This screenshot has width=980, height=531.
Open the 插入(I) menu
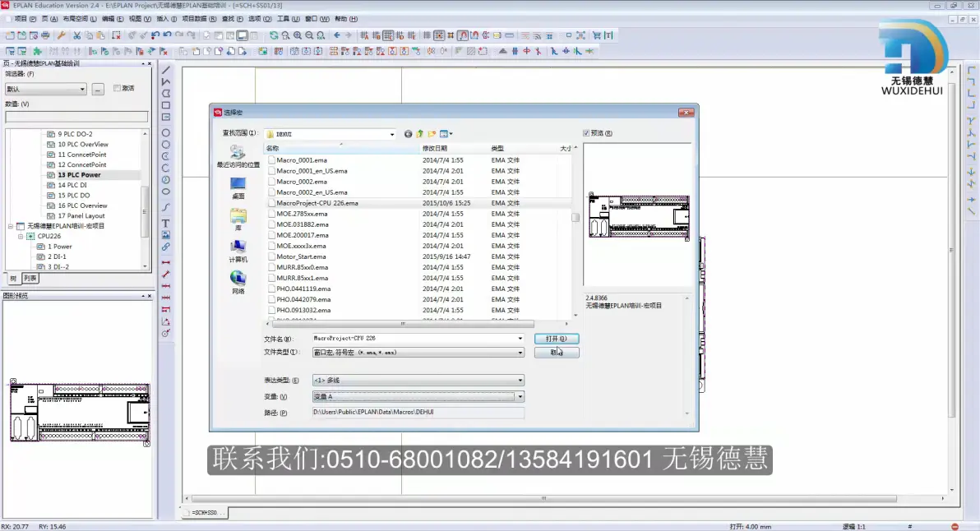[x=166, y=19]
